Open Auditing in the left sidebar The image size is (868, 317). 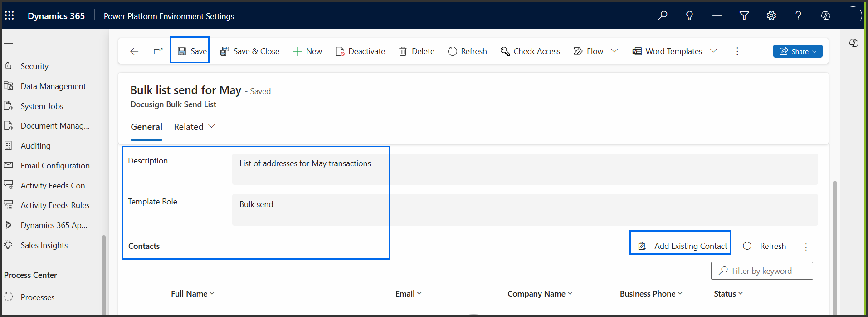click(x=35, y=146)
